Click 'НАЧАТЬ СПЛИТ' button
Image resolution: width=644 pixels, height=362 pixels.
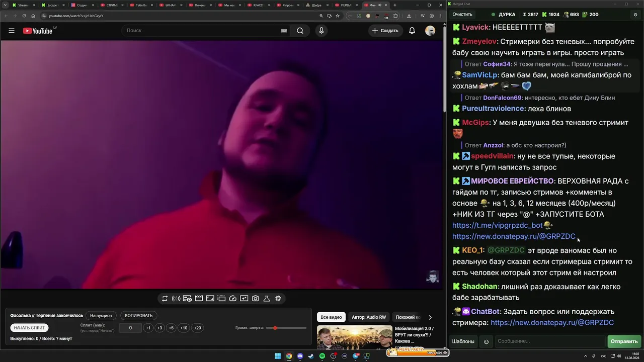30,328
